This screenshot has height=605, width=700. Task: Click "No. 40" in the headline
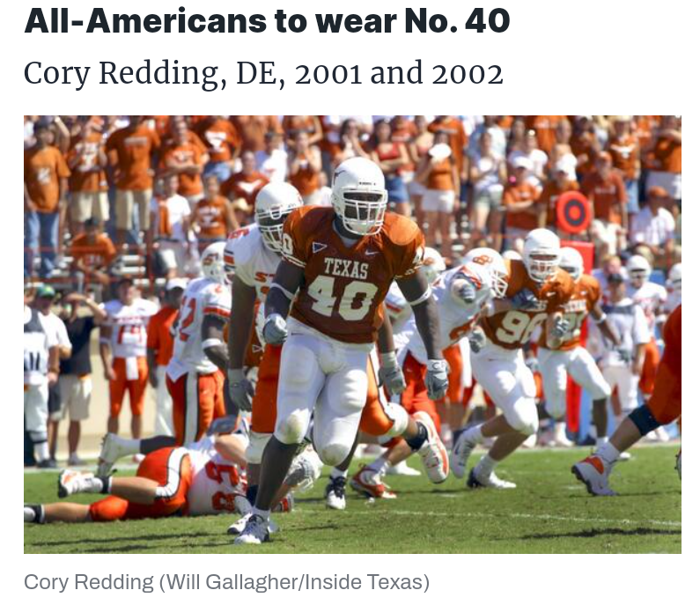point(457,21)
